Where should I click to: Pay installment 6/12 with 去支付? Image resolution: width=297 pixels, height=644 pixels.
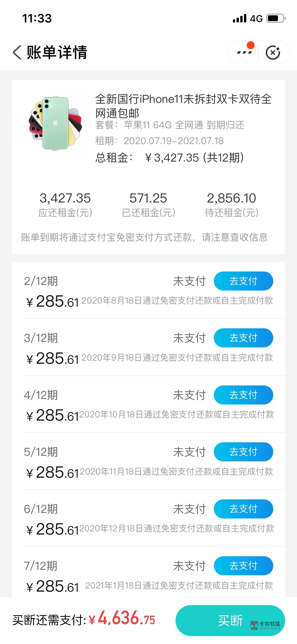(243, 509)
